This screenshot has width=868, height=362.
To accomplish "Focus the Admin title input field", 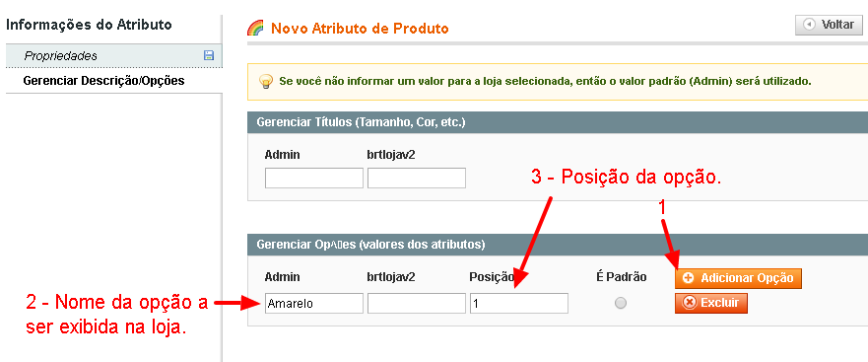I will point(314,178).
